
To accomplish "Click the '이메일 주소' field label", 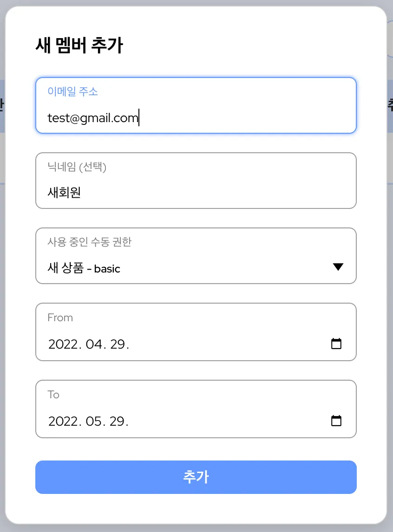I will pos(72,91).
